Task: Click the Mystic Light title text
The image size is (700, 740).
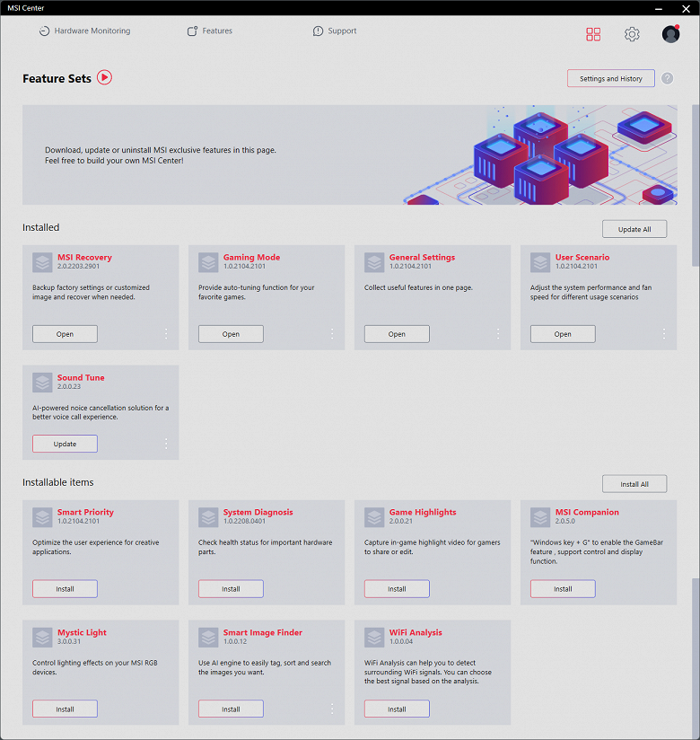Action: click(x=82, y=632)
